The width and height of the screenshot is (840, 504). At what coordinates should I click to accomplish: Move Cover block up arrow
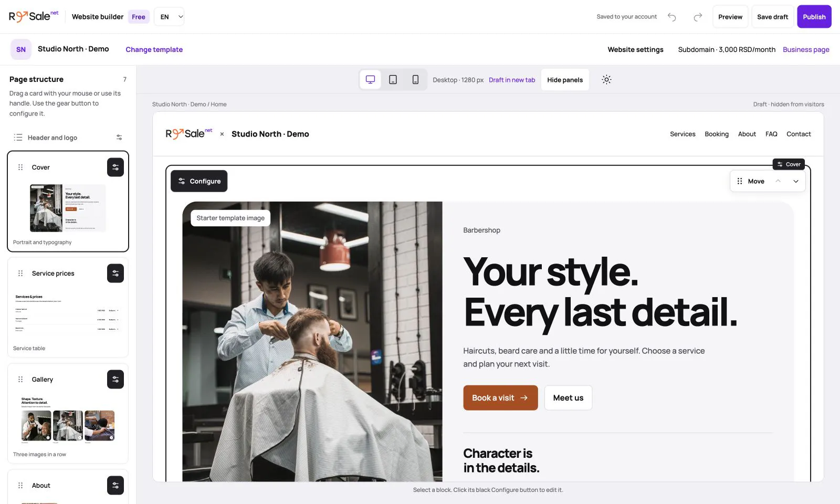(778, 181)
